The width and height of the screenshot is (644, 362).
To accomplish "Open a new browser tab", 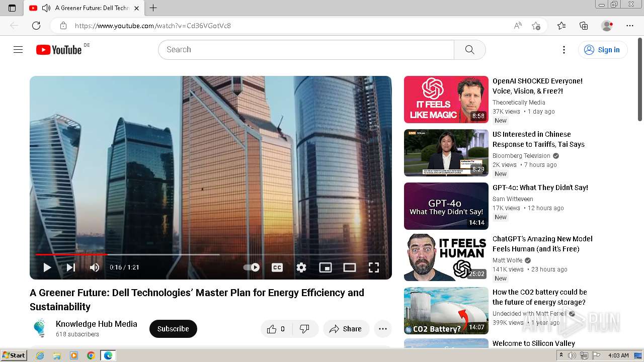I will tap(153, 8).
